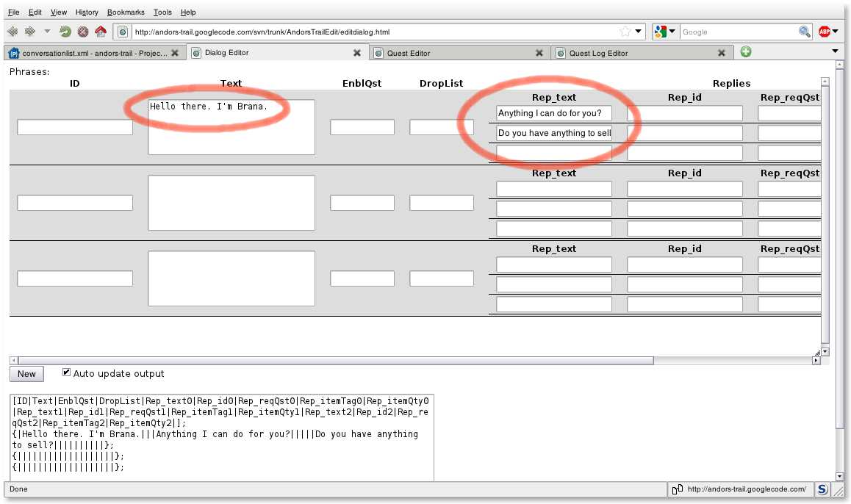This screenshot has width=851, height=504.
Task: Click the first phrase ID input field
Action: [x=75, y=127]
